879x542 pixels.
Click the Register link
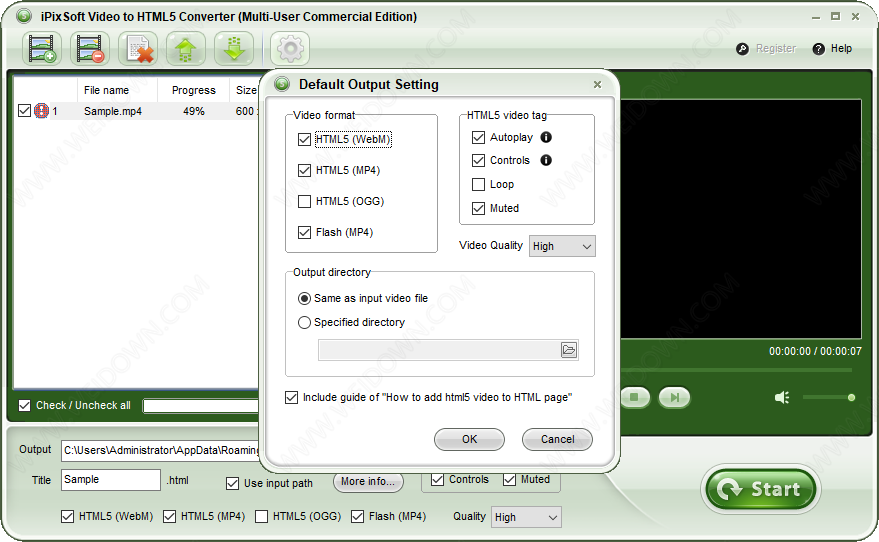point(776,49)
